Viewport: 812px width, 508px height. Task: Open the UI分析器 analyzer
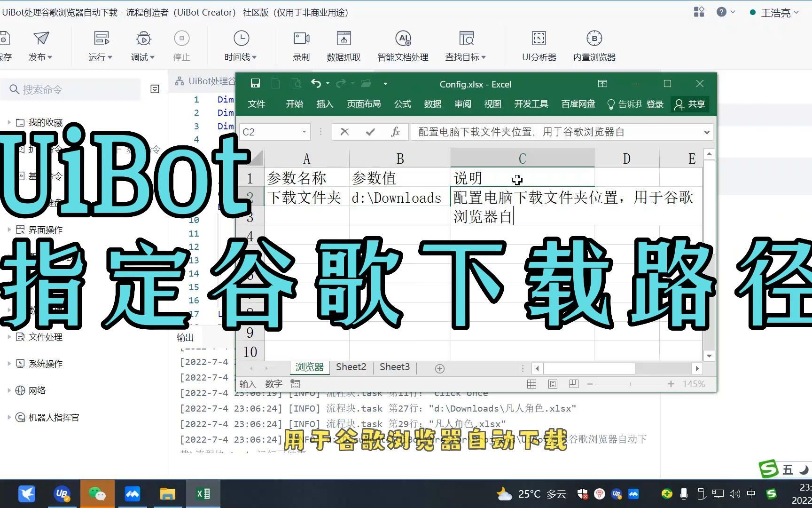[x=539, y=39]
